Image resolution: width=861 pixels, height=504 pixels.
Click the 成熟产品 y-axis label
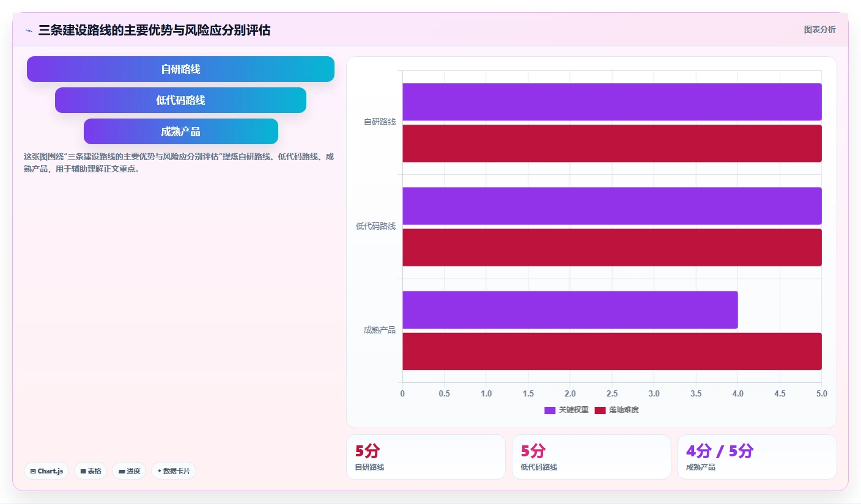coord(380,331)
